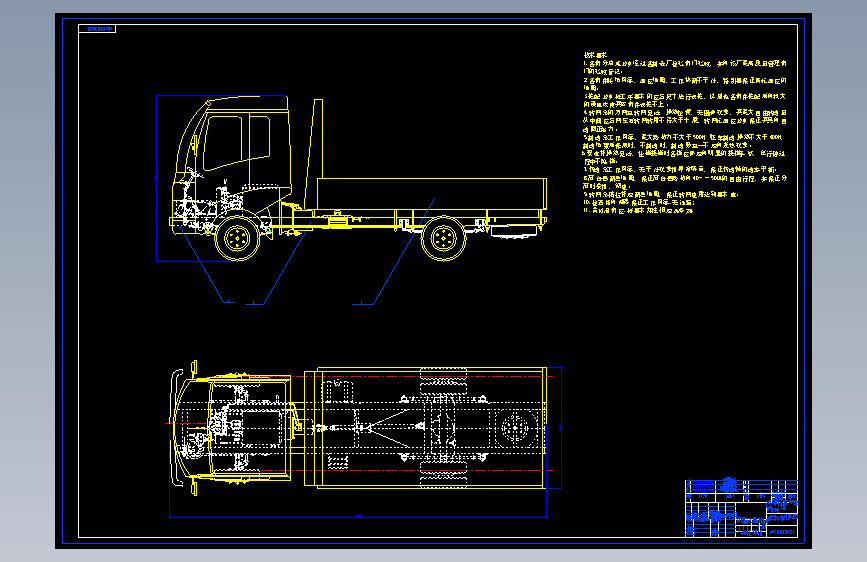Select the front wheel in the side view
The image size is (867, 562).
[x=237, y=238]
